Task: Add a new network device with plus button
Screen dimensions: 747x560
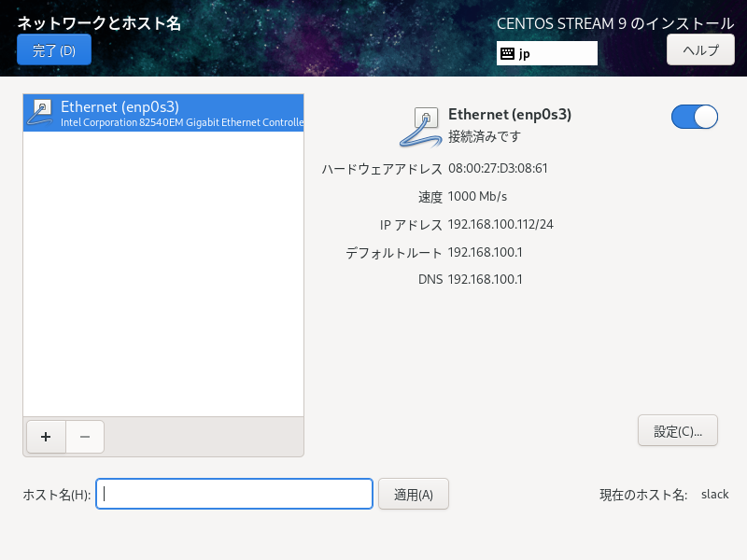Action: pos(46,437)
